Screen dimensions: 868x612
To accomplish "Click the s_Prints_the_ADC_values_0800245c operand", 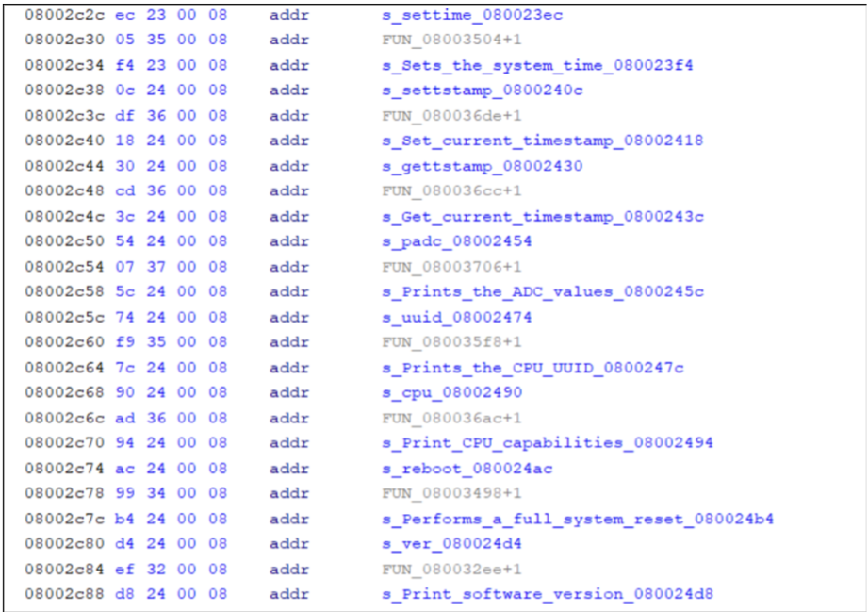I will (x=542, y=291).
